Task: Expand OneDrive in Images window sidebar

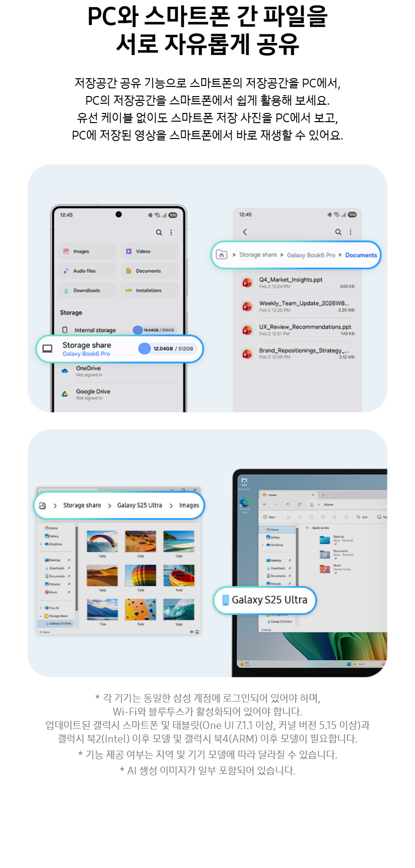Action: (x=41, y=544)
